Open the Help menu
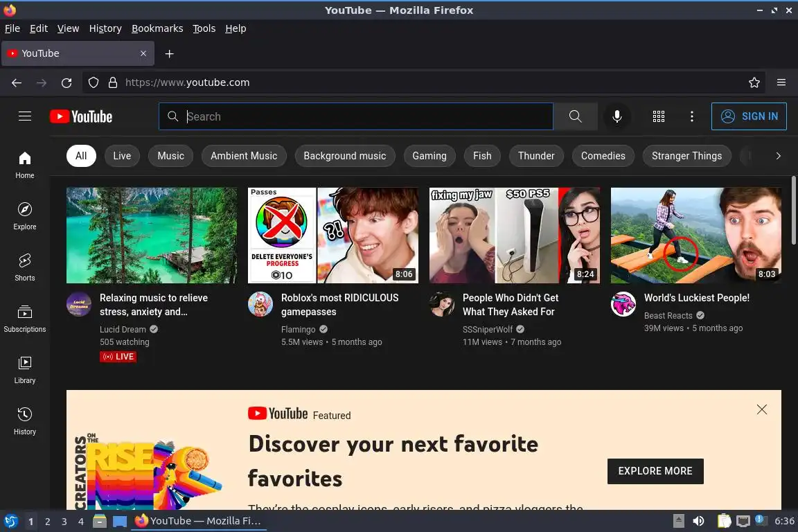The width and height of the screenshot is (798, 532). coord(236,28)
